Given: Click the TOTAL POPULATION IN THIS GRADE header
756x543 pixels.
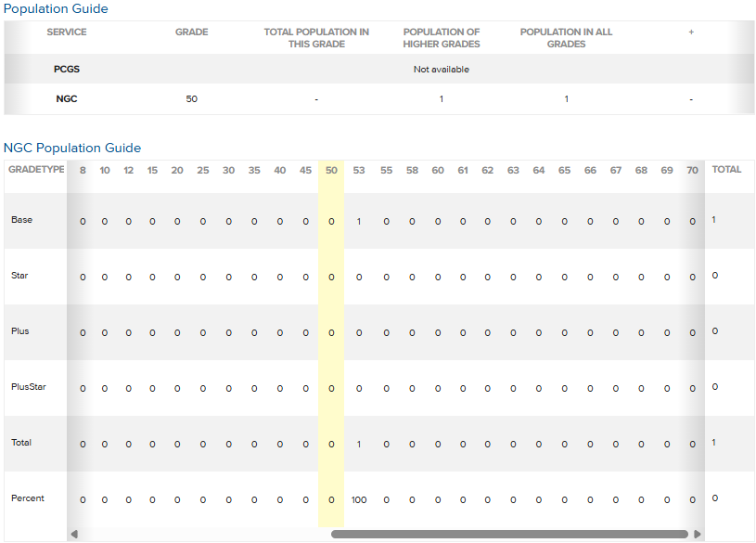Looking at the screenshot, I should [x=316, y=38].
